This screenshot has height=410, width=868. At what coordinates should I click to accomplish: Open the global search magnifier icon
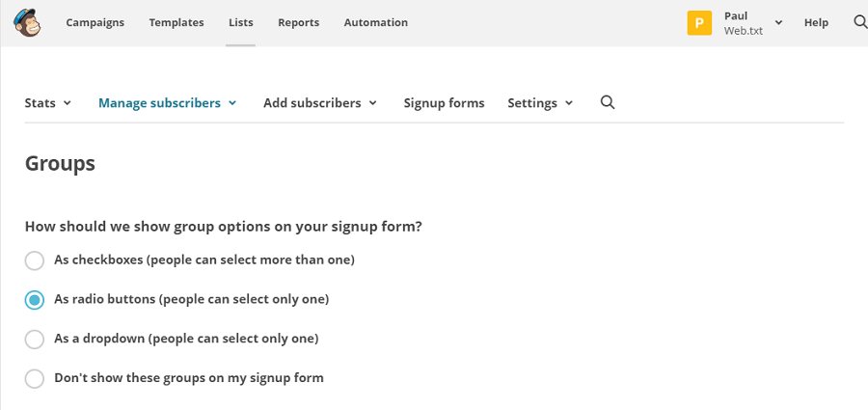coord(860,22)
